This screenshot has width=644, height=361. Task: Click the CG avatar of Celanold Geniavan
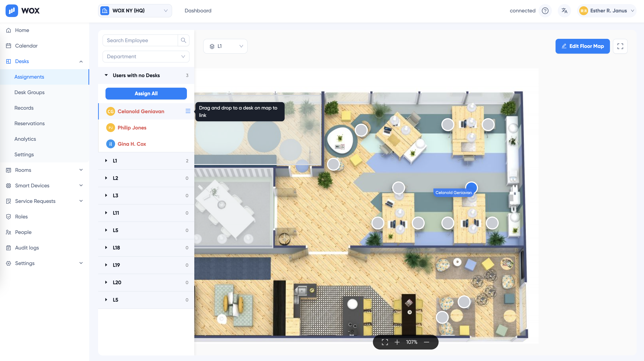tap(110, 111)
